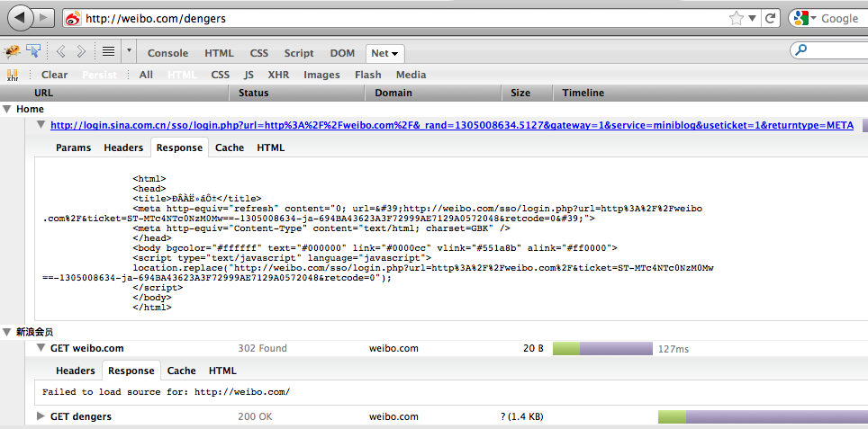Activate the Inspect element pointer icon
This screenshot has height=429, width=868.
[33, 52]
